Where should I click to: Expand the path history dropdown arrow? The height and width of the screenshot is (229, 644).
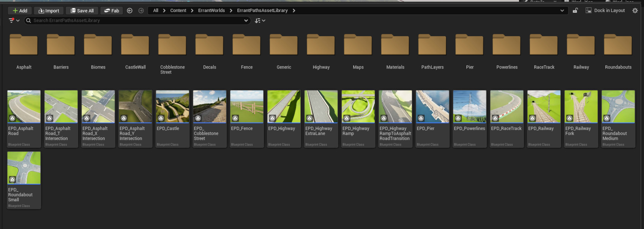pyautogui.click(x=562, y=11)
